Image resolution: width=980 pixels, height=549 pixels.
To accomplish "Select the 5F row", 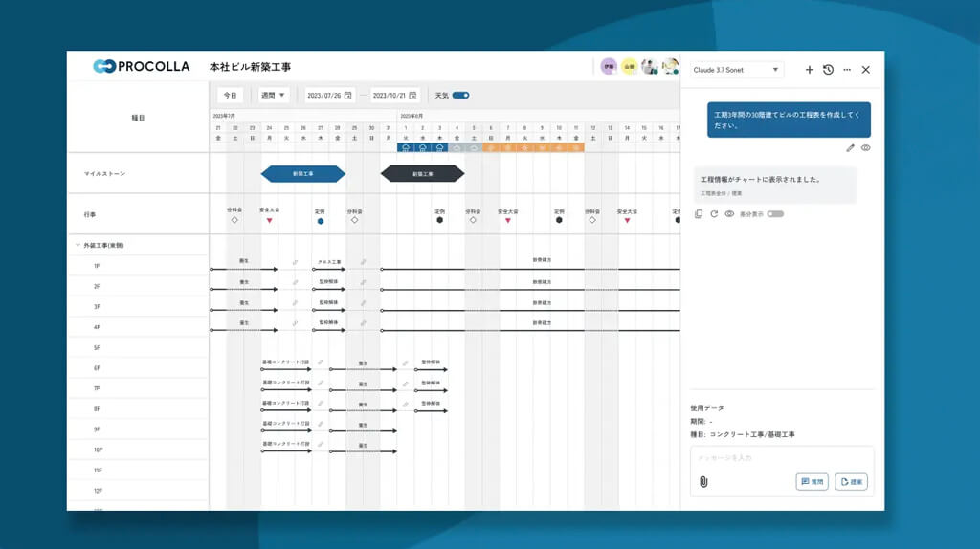I will coord(138,348).
